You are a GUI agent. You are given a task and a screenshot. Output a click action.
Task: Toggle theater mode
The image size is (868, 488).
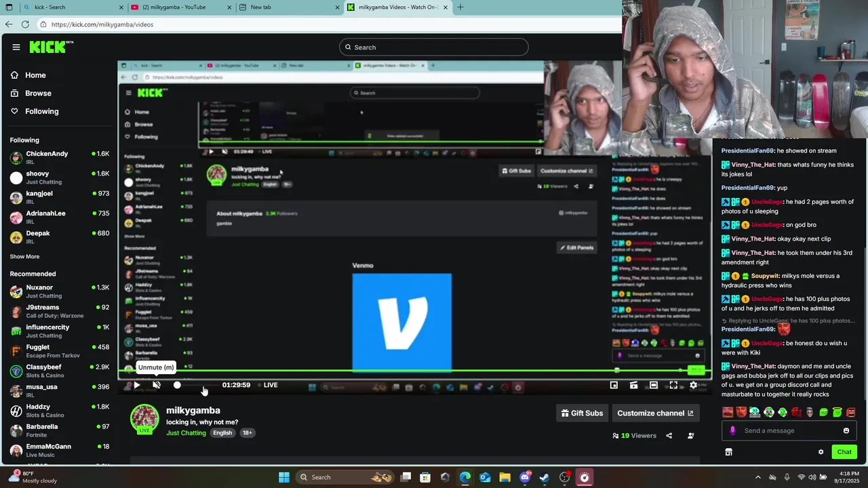(x=653, y=385)
